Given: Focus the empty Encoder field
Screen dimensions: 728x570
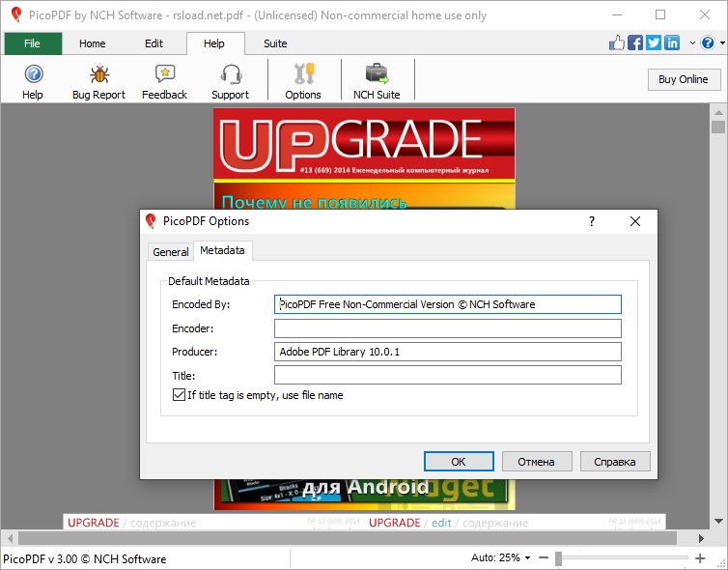Looking at the screenshot, I should (x=448, y=328).
